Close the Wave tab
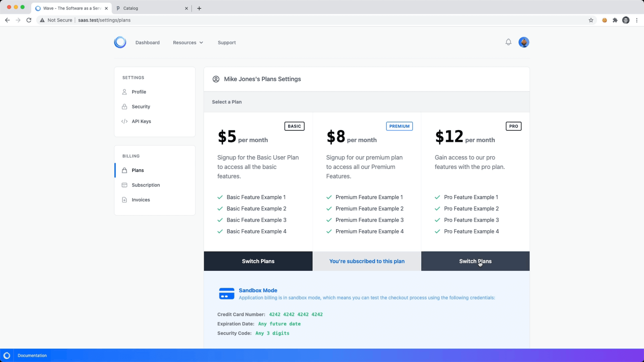The width and height of the screenshot is (644, 362). click(x=106, y=8)
